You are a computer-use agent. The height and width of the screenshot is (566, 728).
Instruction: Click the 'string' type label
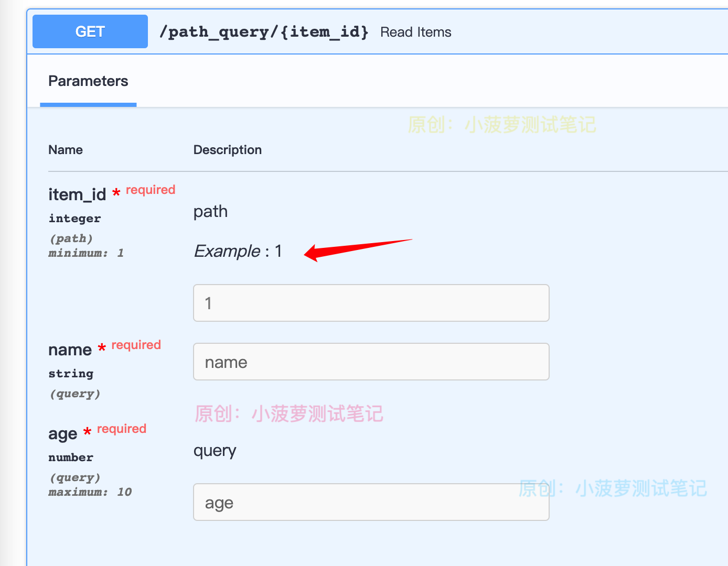[x=71, y=374]
